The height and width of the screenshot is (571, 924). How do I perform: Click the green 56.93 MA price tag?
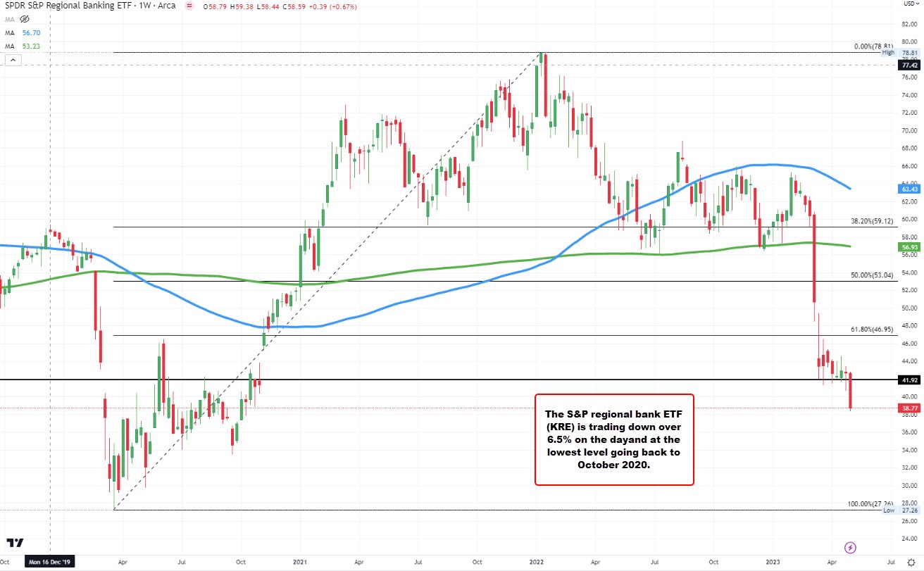pos(908,246)
